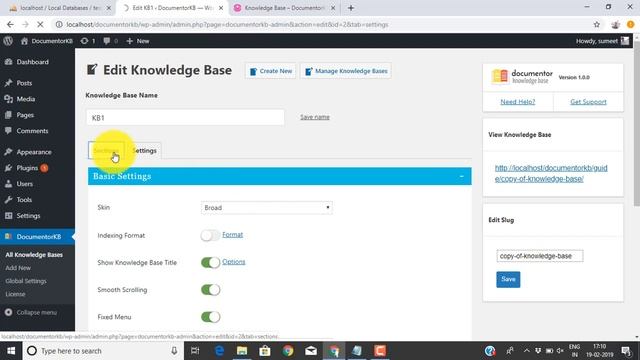Open a new browser tab
The image size is (640, 360).
tap(351, 8)
